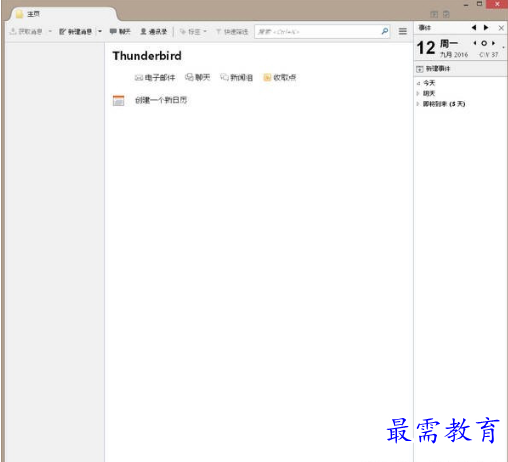Click the magnifier search icon
The image size is (508, 462).
tap(385, 31)
